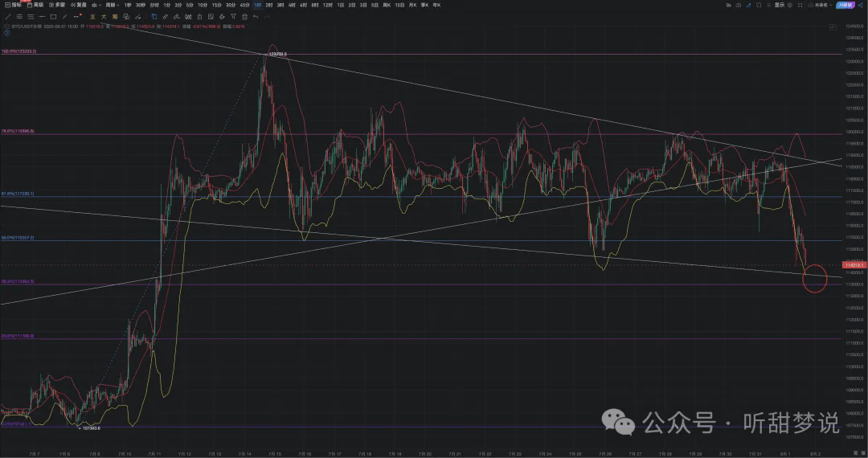Image resolution: width=868 pixels, height=458 pixels.
Task: Click the 50.0% Fibonacci level label
Action: [18, 237]
